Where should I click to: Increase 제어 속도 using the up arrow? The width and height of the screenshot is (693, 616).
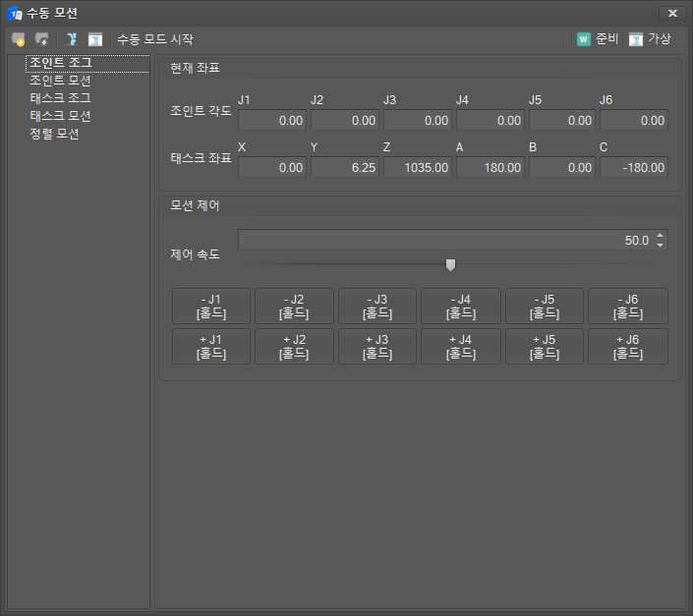tap(661, 236)
